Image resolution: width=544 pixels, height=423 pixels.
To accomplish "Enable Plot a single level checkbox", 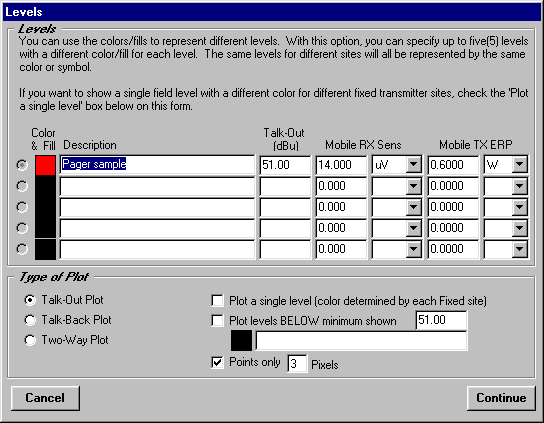I will coord(218,301).
